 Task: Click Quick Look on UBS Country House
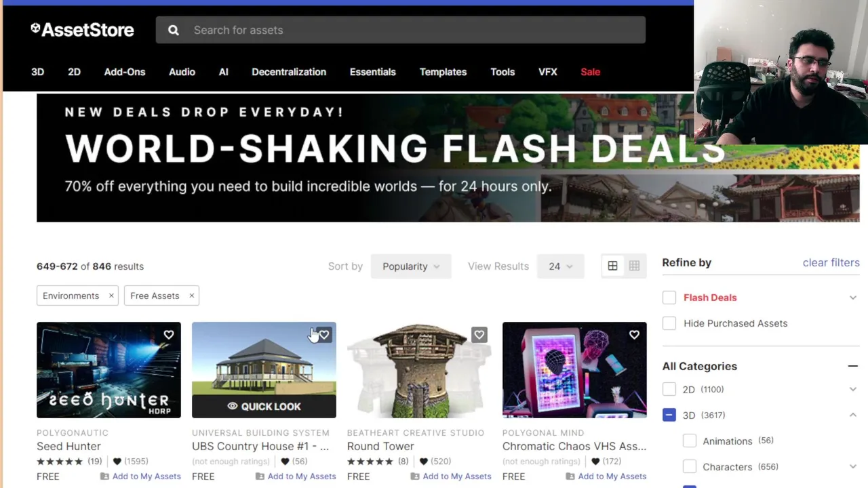point(264,406)
